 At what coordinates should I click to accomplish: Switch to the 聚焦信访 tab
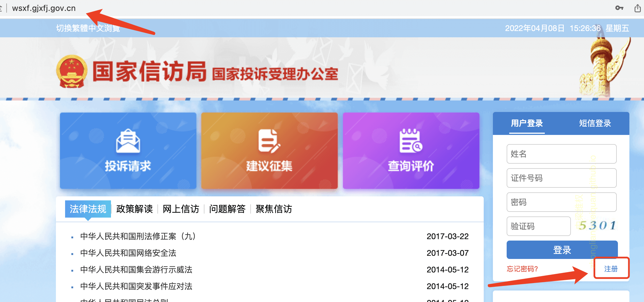click(x=274, y=209)
